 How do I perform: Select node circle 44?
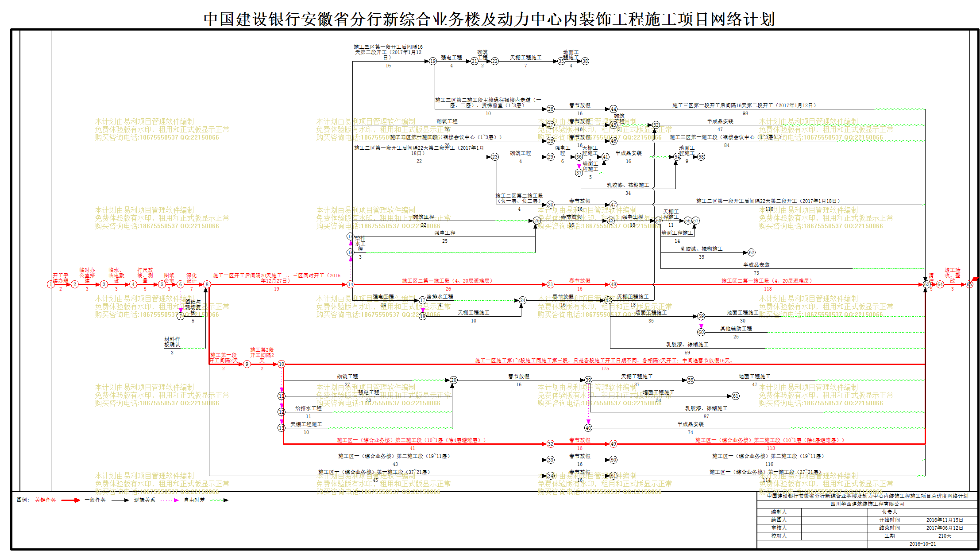[613, 109]
